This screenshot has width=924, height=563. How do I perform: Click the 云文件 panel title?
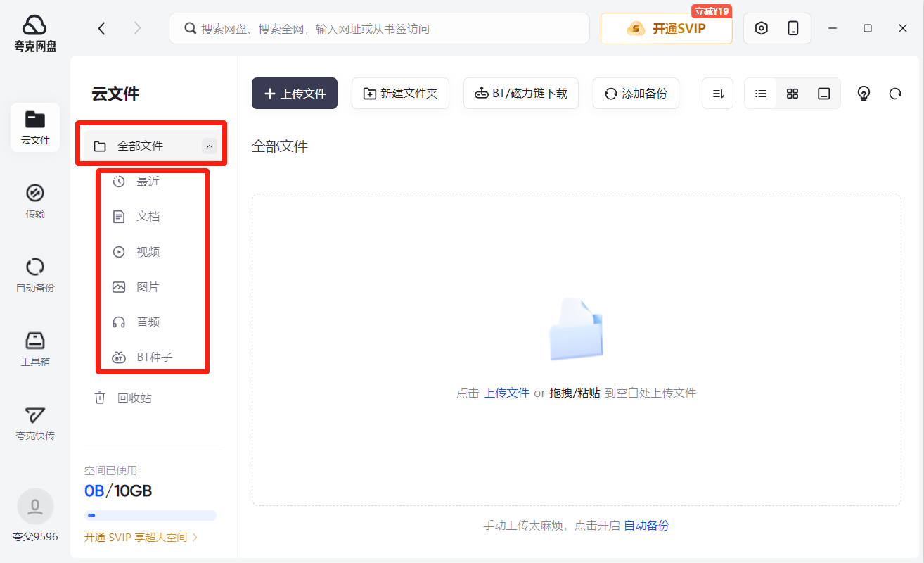tap(115, 94)
